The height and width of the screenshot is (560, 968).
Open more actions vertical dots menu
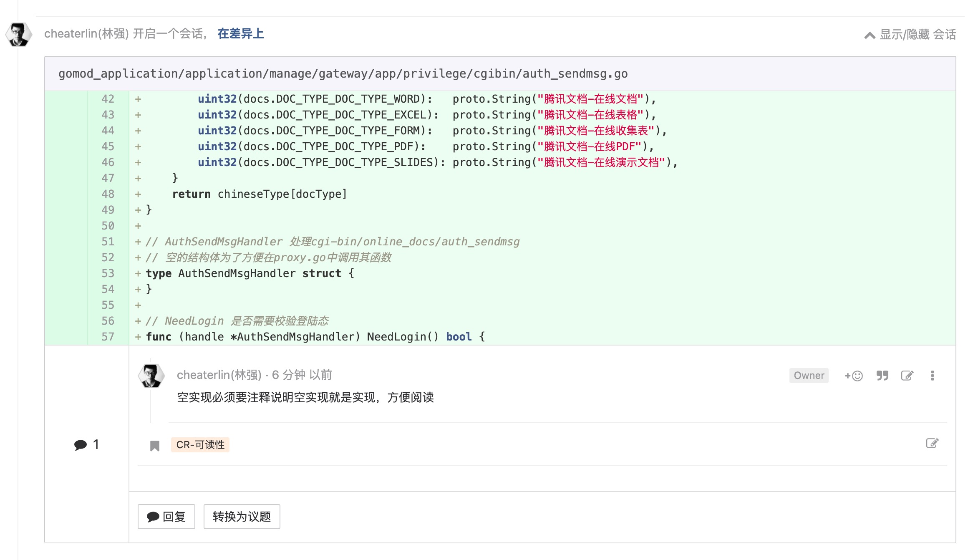click(x=932, y=376)
